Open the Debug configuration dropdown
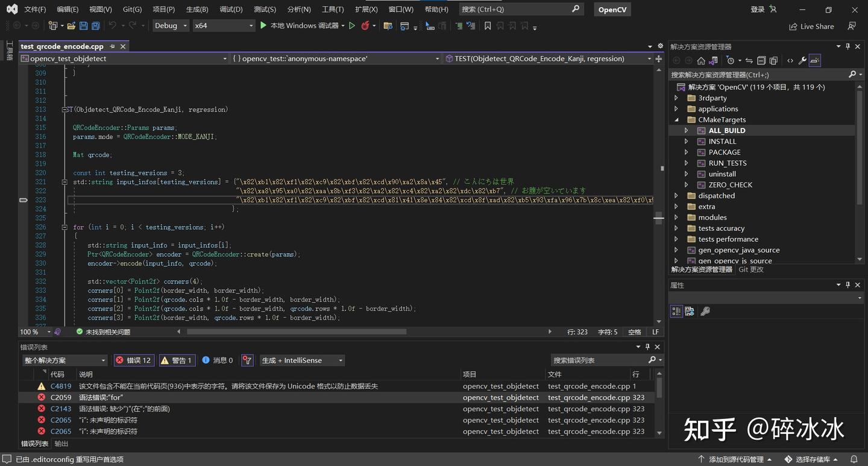Screen dimensions: 868x466 [171, 26]
